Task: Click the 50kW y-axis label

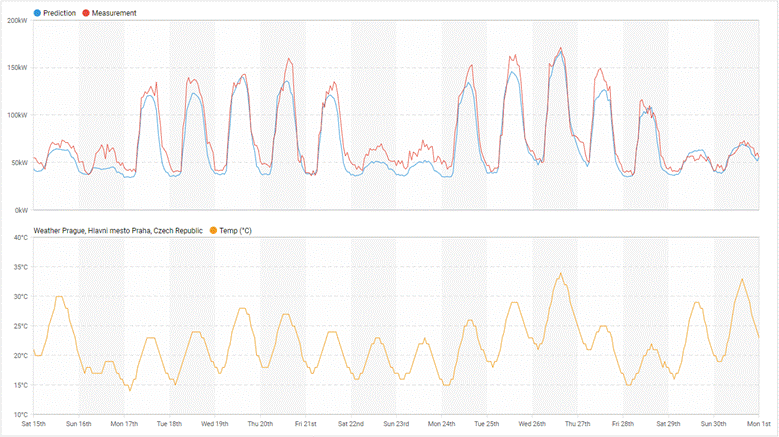Action: tap(19, 162)
